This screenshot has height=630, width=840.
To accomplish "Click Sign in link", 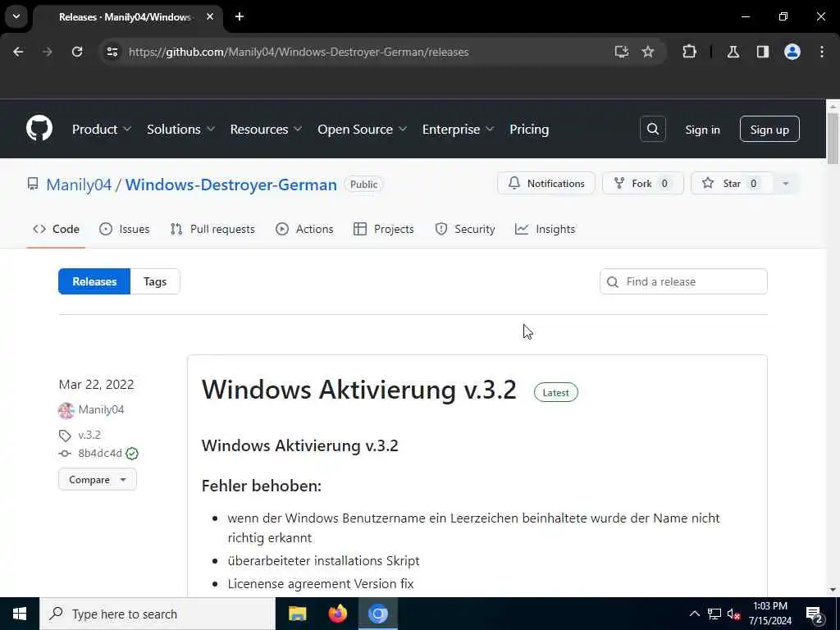I will pyautogui.click(x=702, y=130).
